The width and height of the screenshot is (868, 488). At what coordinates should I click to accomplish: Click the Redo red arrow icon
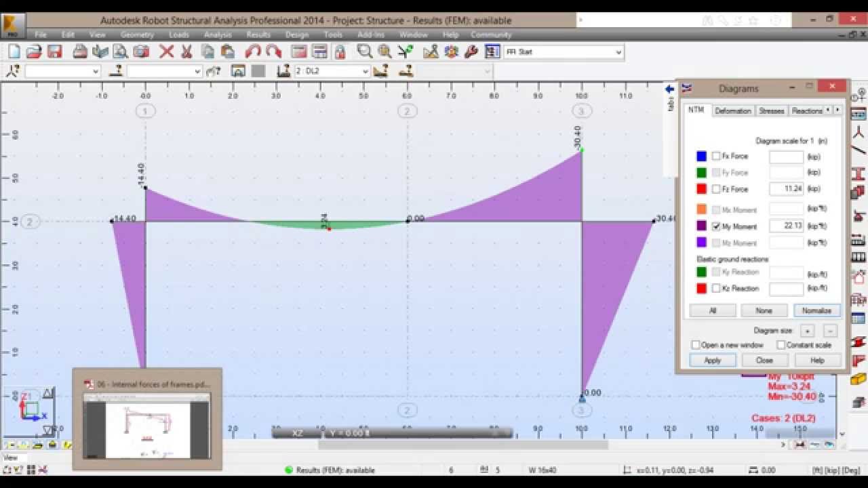pyautogui.click(x=274, y=52)
